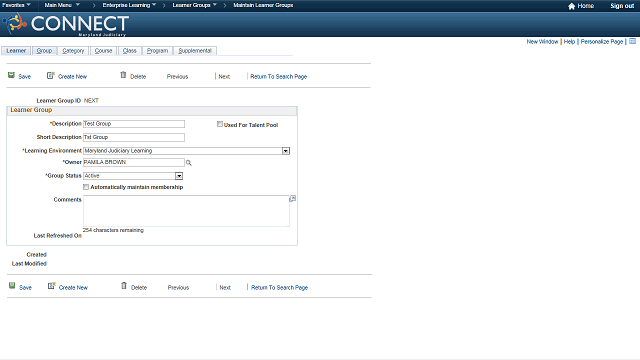Click the bottom Previous link
This screenshot has width=640, height=360.
click(178, 288)
